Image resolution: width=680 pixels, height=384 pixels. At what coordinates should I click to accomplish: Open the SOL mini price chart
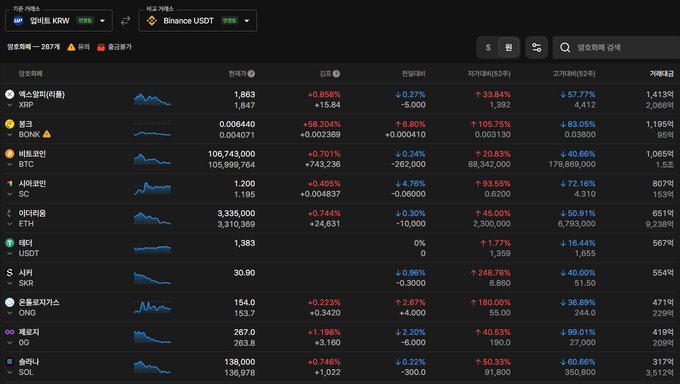152,367
